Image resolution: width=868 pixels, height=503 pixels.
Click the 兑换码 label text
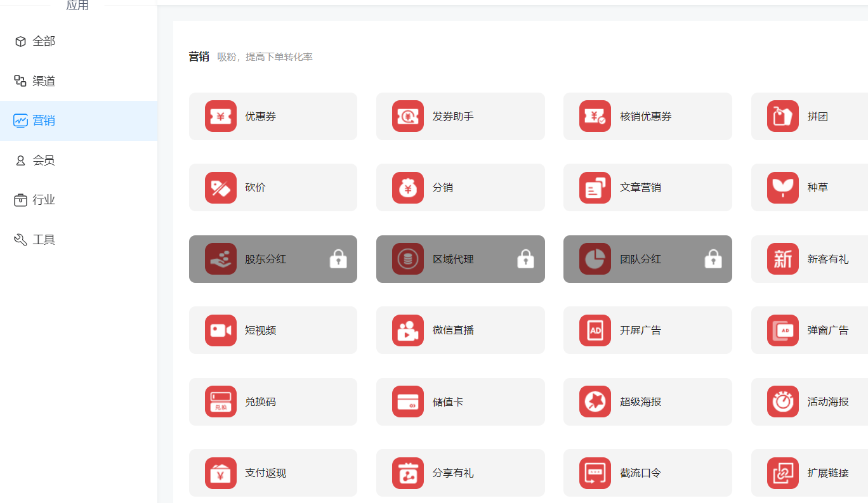(261, 402)
